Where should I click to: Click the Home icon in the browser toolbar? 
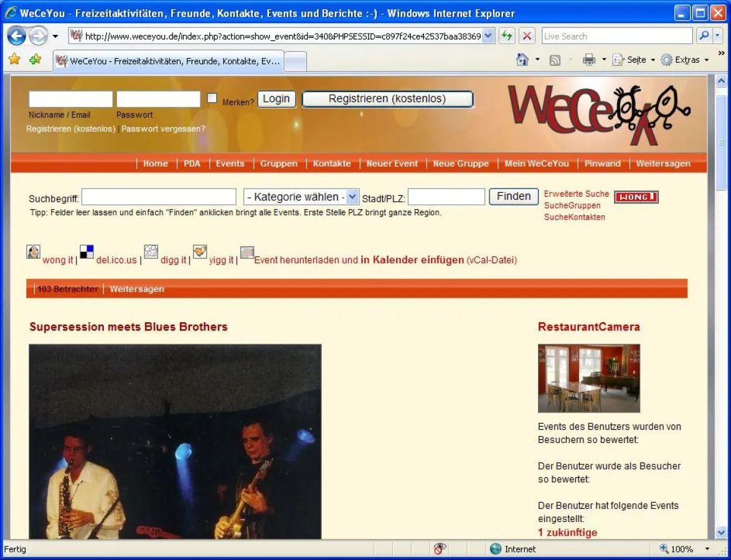click(x=521, y=59)
